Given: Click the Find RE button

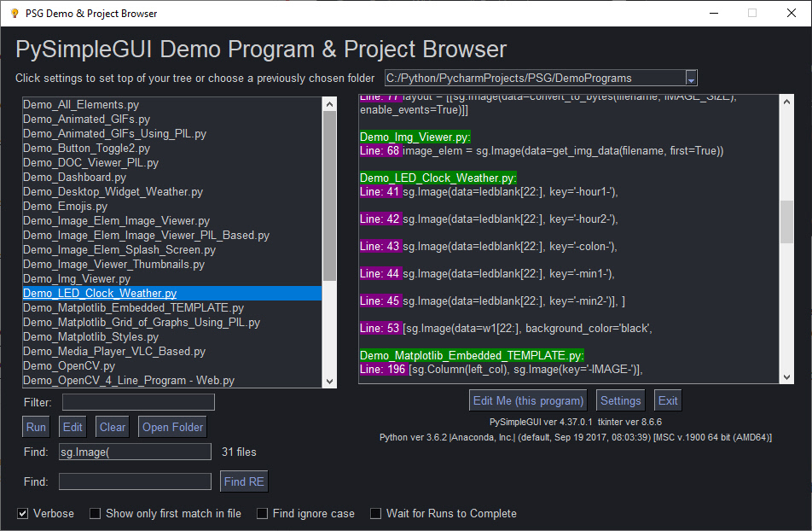Looking at the screenshot, I should coord(244,481).
